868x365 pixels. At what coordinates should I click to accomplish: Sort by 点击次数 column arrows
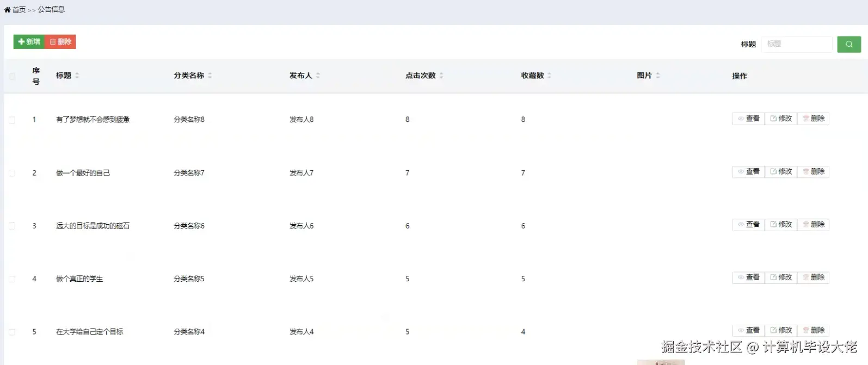point(441,76)
